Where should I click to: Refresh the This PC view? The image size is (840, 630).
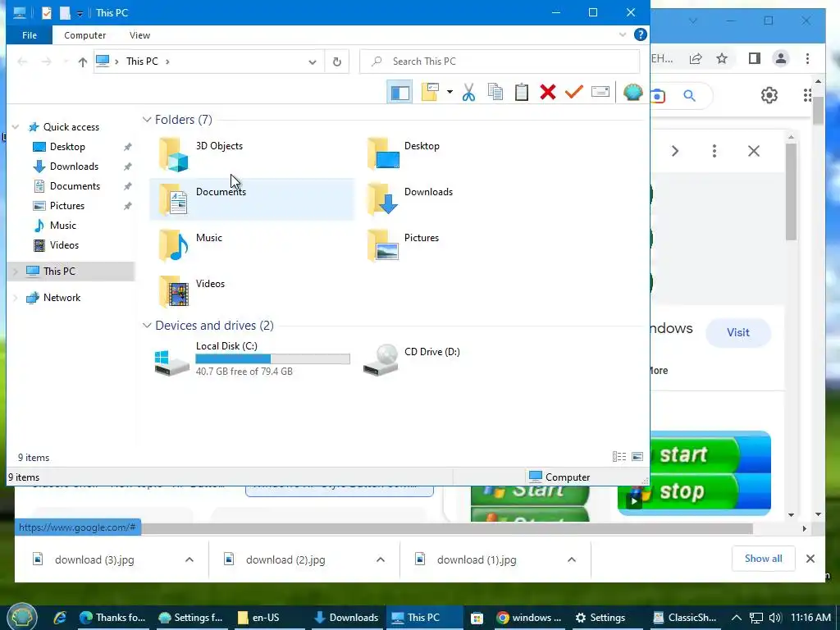click(337, 62)
